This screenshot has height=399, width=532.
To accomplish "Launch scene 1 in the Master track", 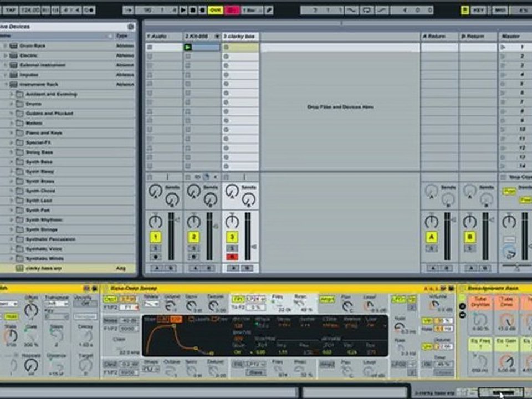I will [503, 47].
